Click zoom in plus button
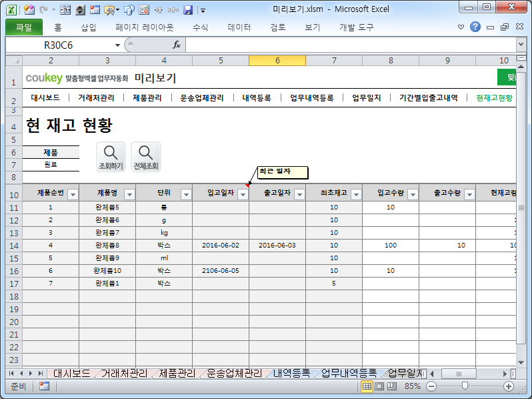The width and height of the screenshot is (532, 399). click(x=508, y=386)
